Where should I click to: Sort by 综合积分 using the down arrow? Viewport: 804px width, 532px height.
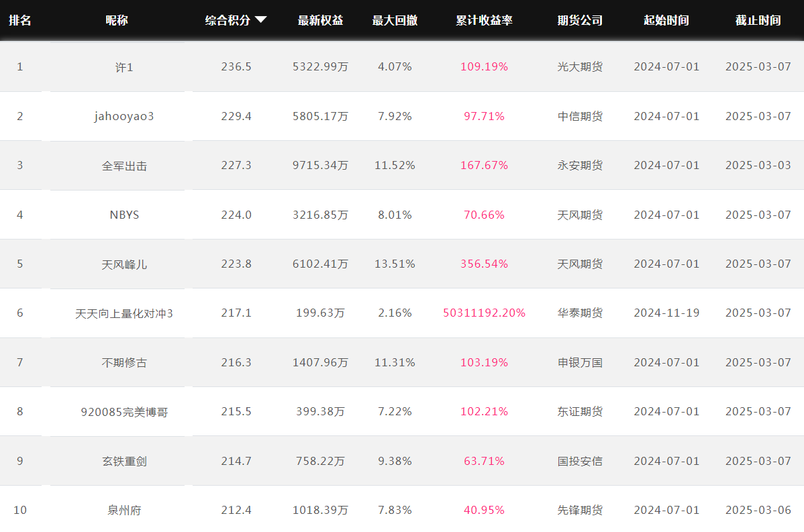tap(260, 20)
